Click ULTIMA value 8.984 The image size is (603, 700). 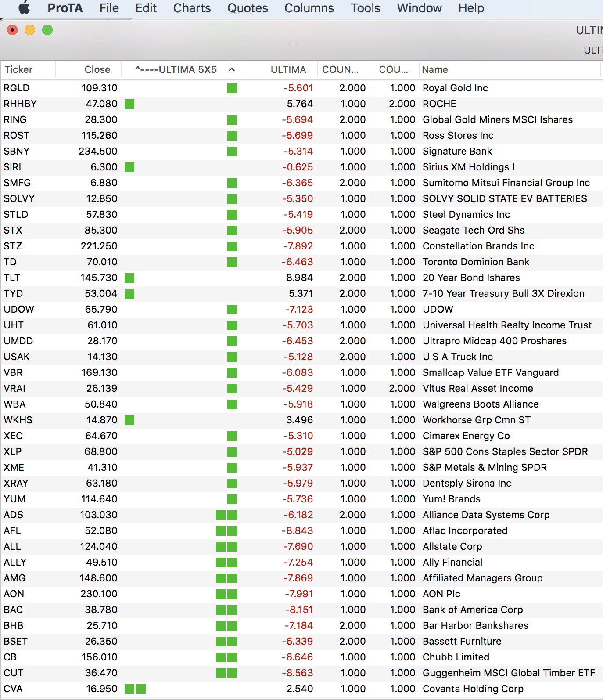pos(299,278)
